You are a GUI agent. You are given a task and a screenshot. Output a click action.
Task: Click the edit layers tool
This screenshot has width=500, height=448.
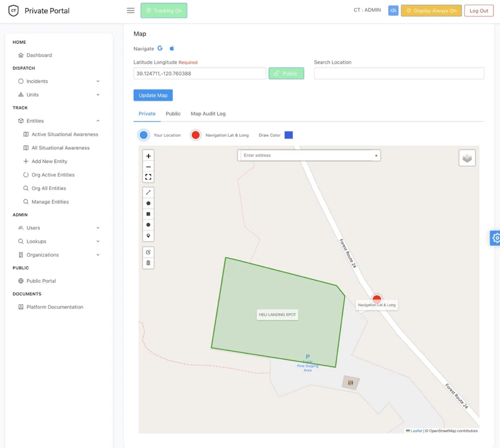click(x=148, y=252)
